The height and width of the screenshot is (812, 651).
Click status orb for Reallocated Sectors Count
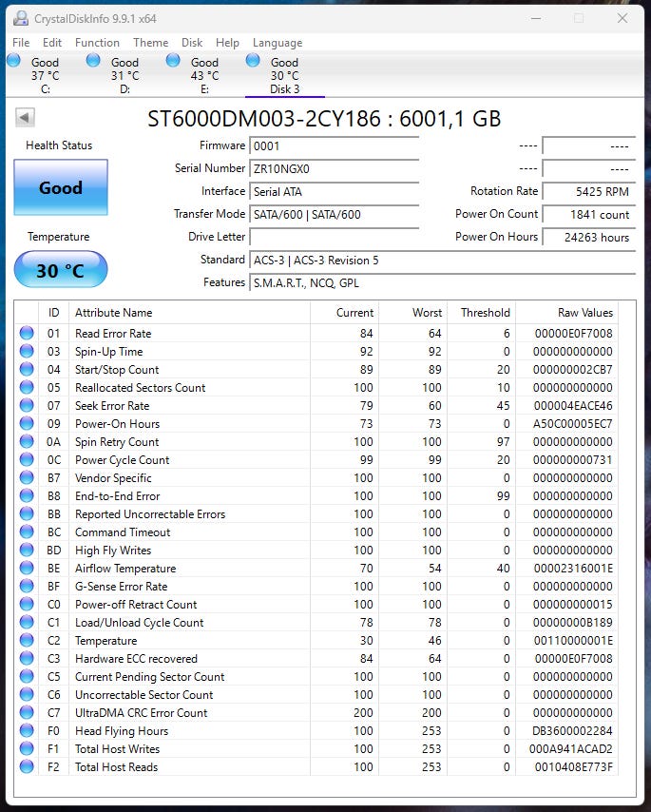(27, 387)
